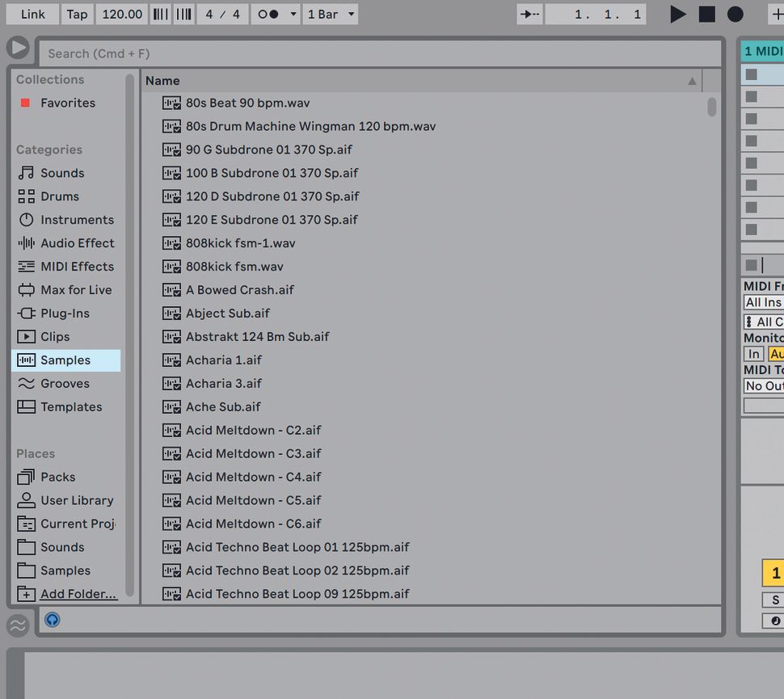Select the Drums category icon
The height and width of the screenshot is (699, 784).
click(25, 196)
